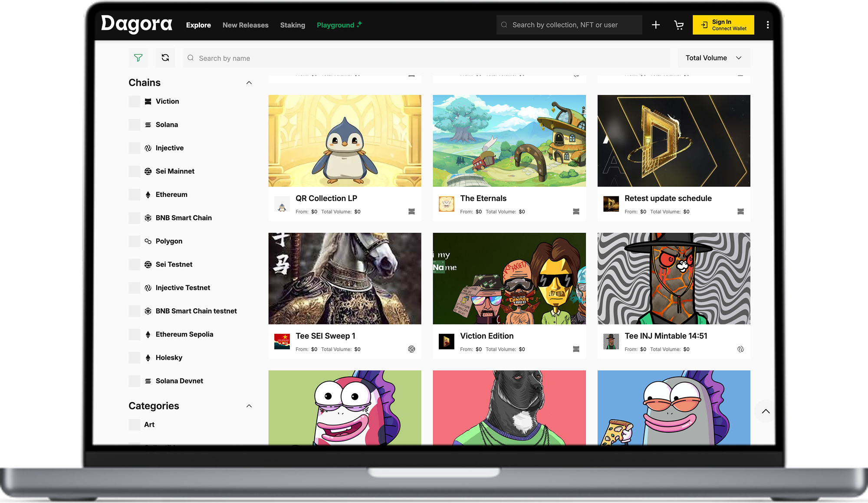Click the green filter funnel icon
The height and width of the screenshot is (503, 868).
[x=138, y=58]
